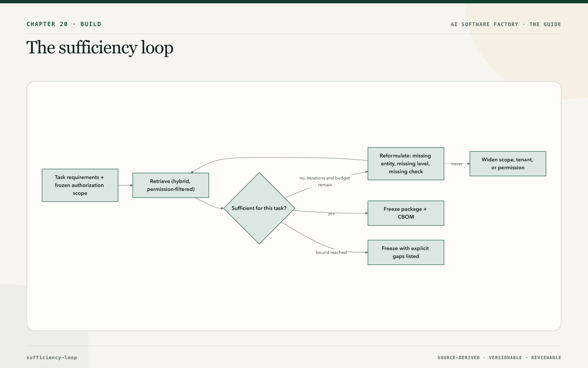Click the 'CHAPTER 20 · BUILD' header text
The image size is (588, 368).
pyautogui.click(x=64, y=24)
